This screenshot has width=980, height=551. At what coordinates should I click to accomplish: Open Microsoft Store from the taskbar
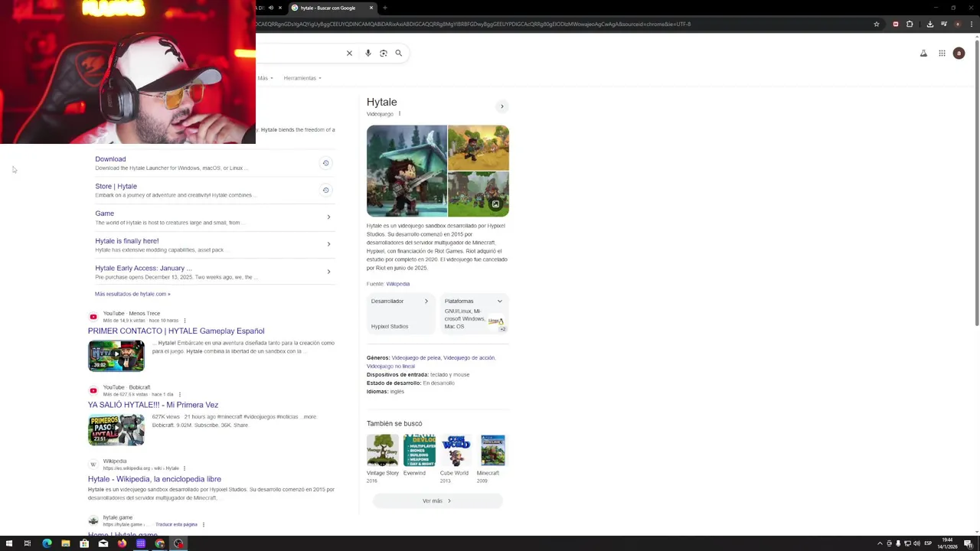84,543
